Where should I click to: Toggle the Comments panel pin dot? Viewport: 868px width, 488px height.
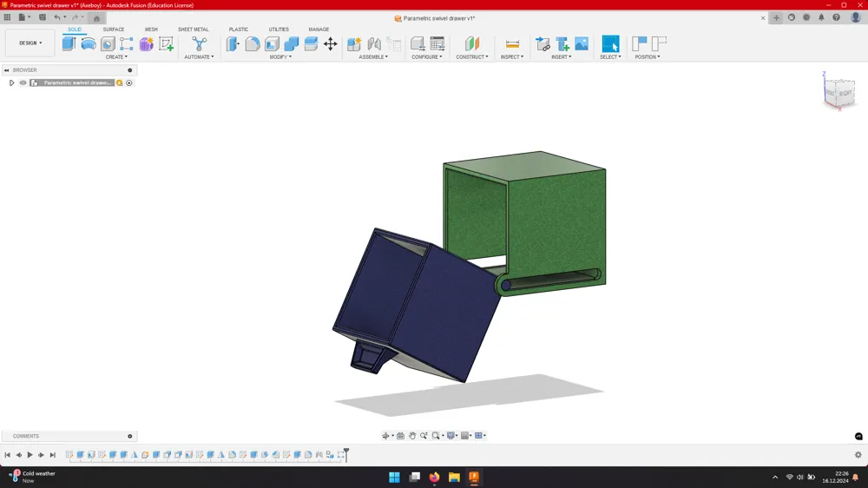tap(130, 437)
